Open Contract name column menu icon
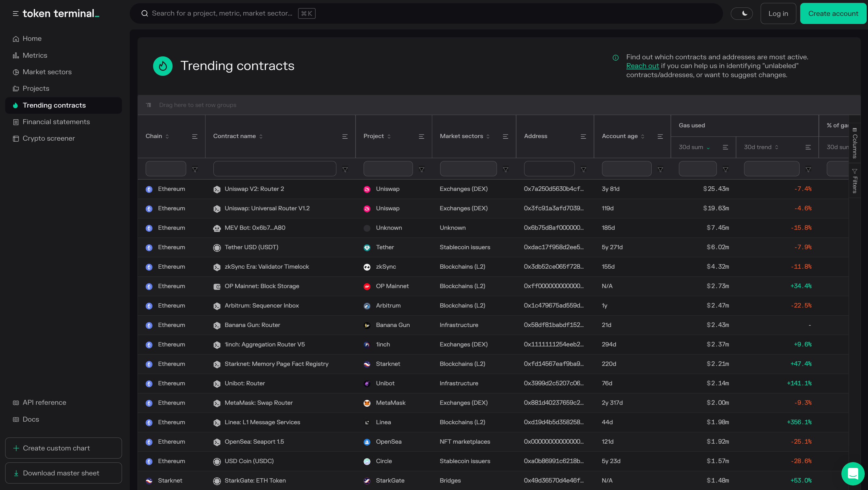Viewport: 868px width, 490px height. [x=345, y=136]
